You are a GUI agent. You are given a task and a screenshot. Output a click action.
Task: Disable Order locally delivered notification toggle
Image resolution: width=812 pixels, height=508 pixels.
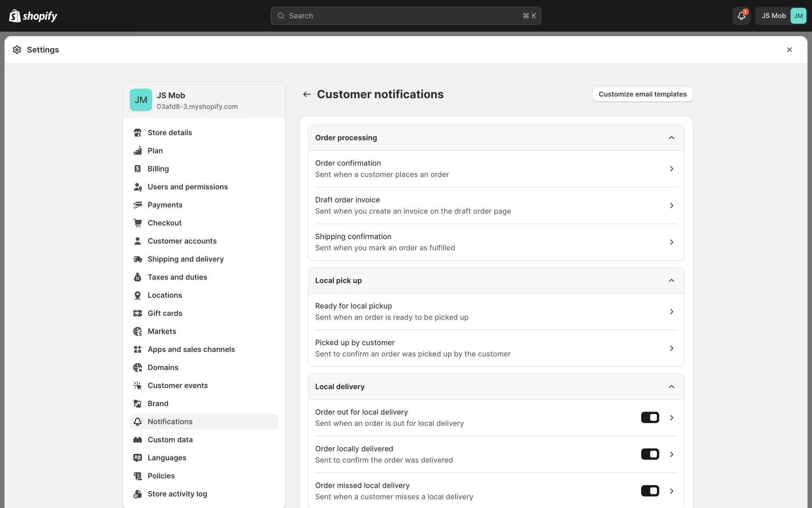[650, 454]
